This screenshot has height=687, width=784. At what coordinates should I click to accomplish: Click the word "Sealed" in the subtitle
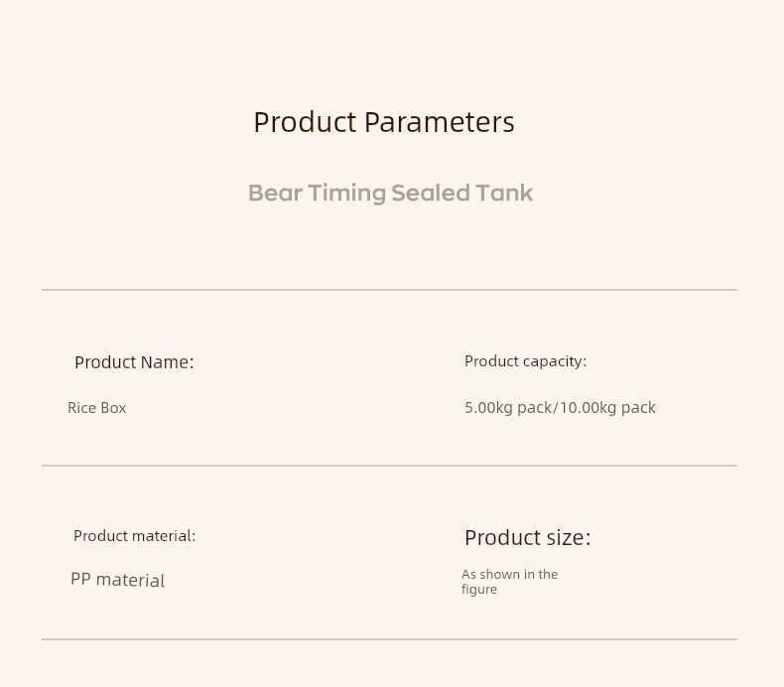click(430, 193)
